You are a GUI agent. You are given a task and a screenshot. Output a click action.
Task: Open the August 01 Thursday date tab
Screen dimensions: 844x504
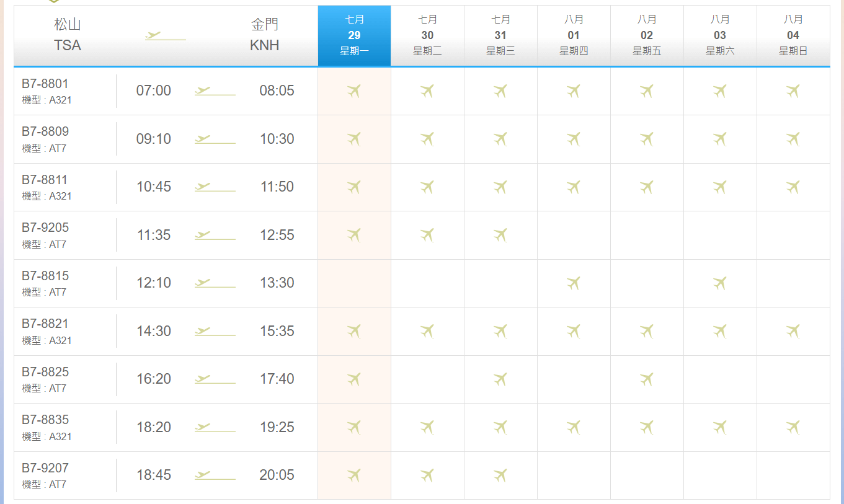tap(574, 35)
